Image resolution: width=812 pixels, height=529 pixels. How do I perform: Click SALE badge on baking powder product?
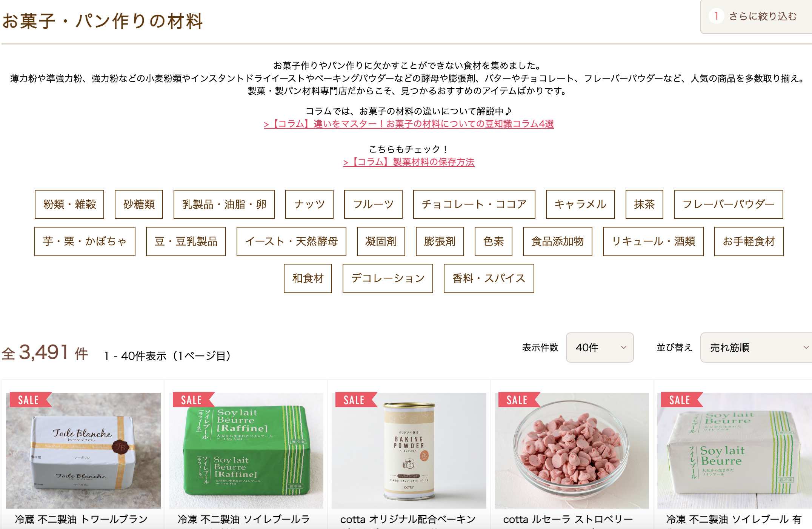click(354, 400)
